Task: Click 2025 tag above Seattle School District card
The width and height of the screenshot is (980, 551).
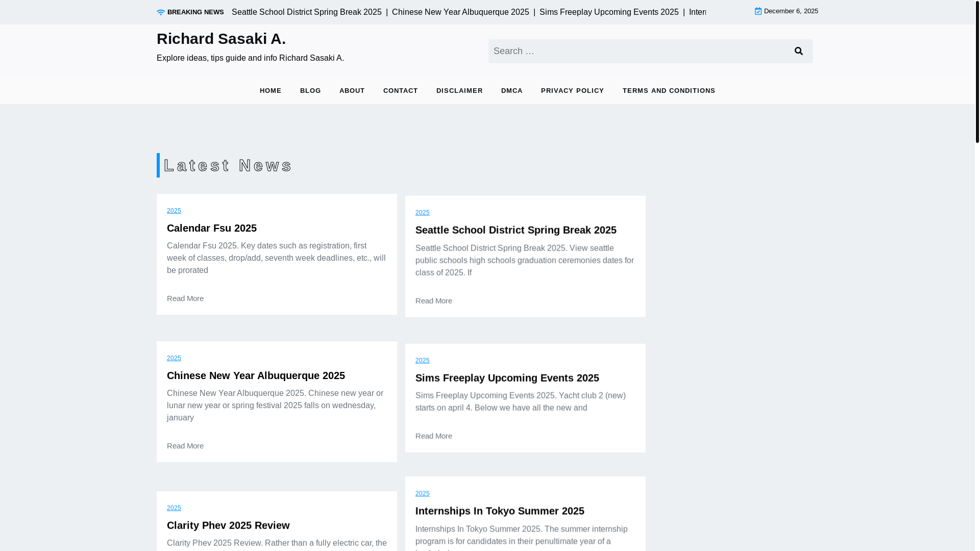Action: pyautogui.click(x=423, y=213)
